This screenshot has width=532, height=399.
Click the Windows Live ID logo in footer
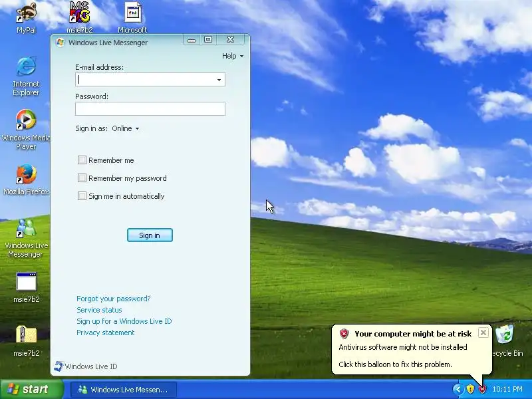point(59,366)
